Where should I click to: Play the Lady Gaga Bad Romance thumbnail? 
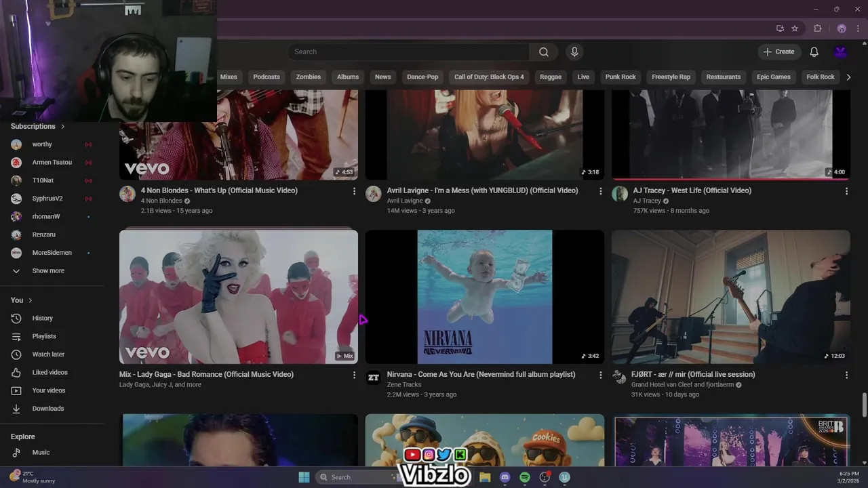click(239, 297)
